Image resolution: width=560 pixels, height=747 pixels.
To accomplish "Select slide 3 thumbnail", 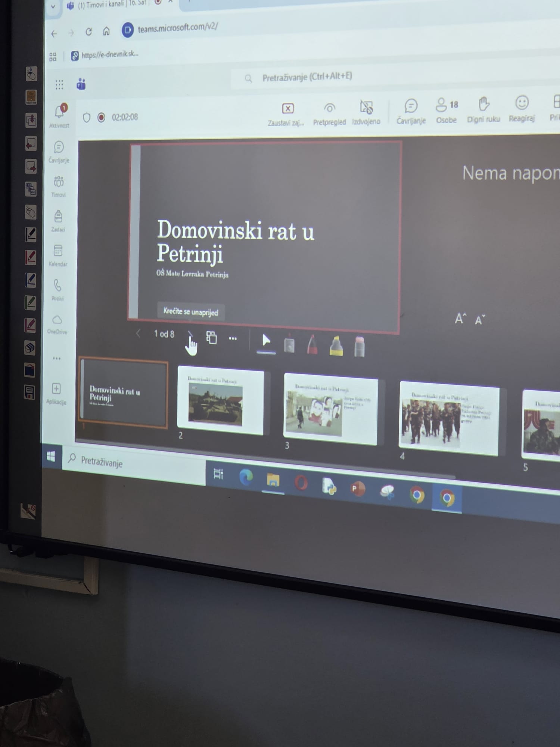I will (330, 409).
